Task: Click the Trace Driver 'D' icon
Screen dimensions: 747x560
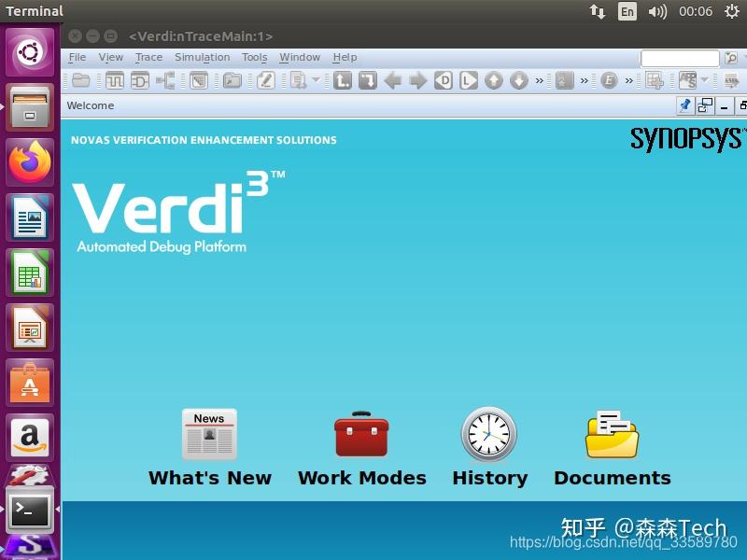Action: point(444,80)
